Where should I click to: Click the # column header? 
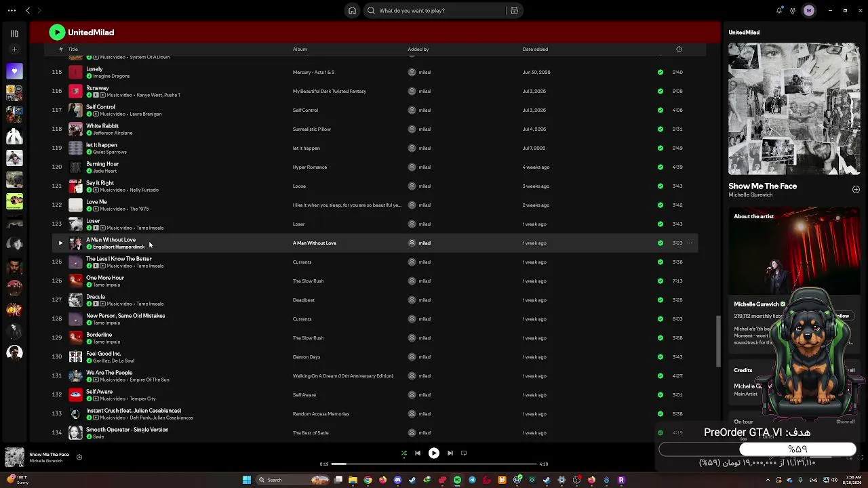click(61, 49)
